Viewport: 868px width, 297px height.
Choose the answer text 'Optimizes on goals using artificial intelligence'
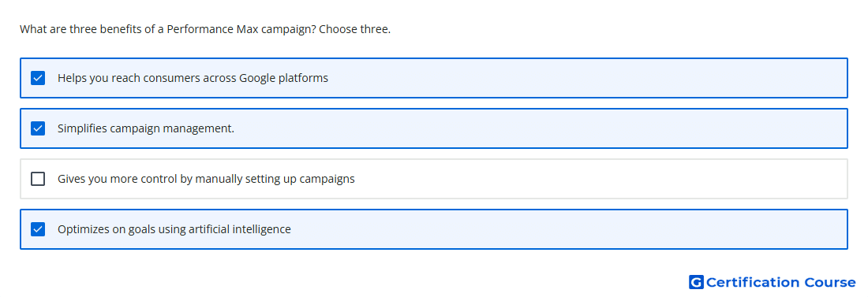click(x=174, y=229)
